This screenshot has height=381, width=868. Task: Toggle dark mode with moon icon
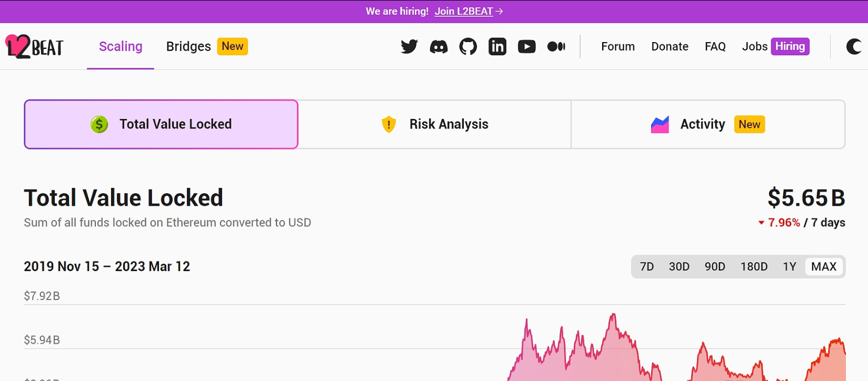[x=853, y=47]
